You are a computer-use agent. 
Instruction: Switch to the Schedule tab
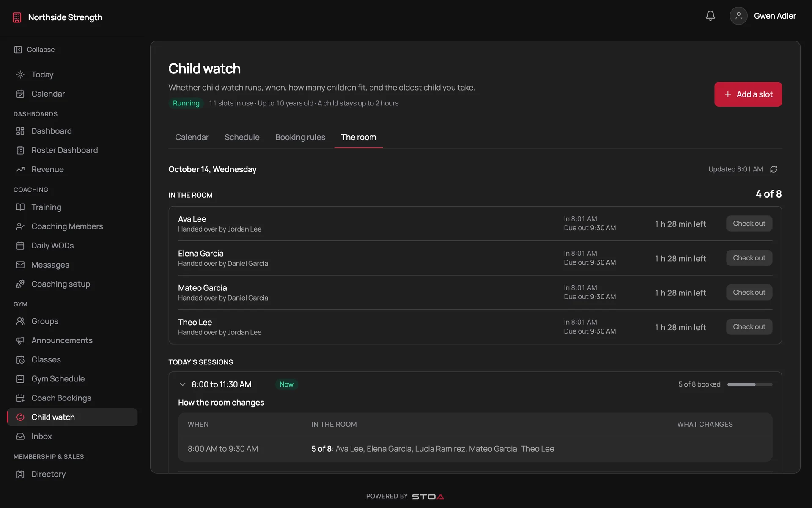pyautogui.click(x=242, y=137)
